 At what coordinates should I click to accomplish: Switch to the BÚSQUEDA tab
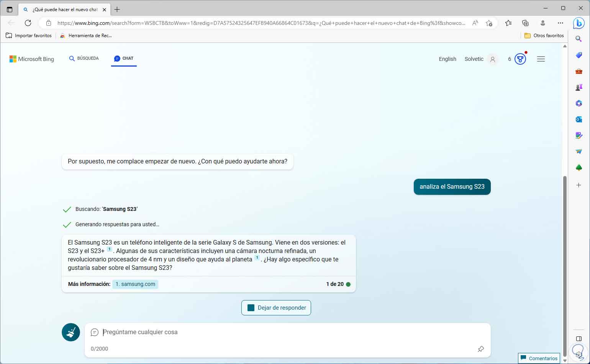[84, 59]
